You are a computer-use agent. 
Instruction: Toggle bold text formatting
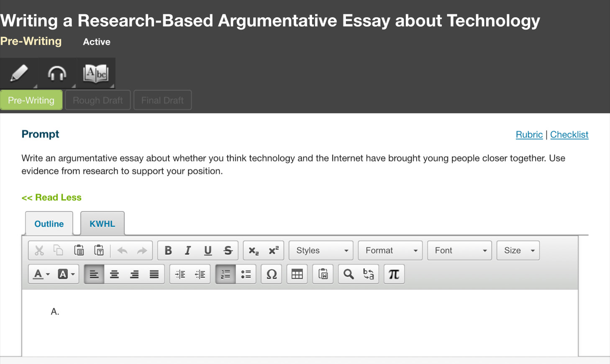[x=168, y=250]
